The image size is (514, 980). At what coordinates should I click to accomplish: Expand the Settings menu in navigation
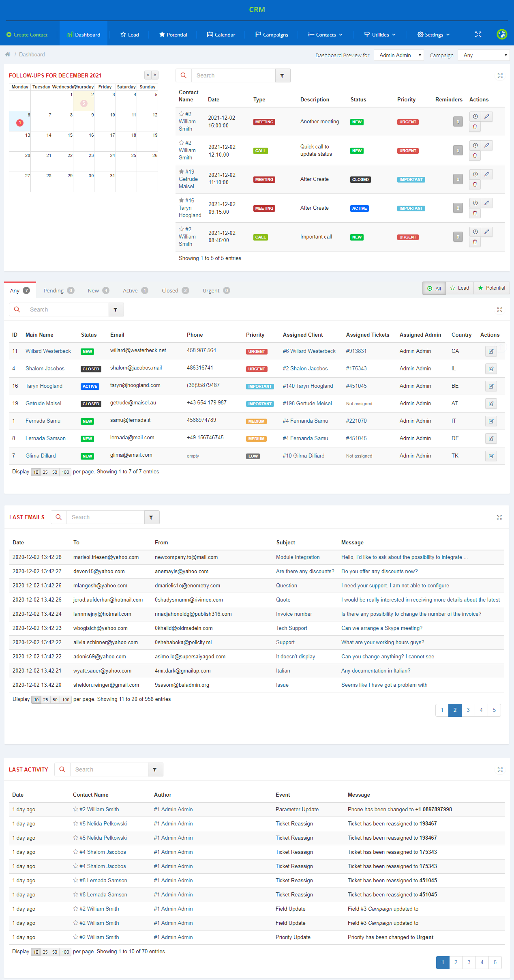[x=434, y=34]
